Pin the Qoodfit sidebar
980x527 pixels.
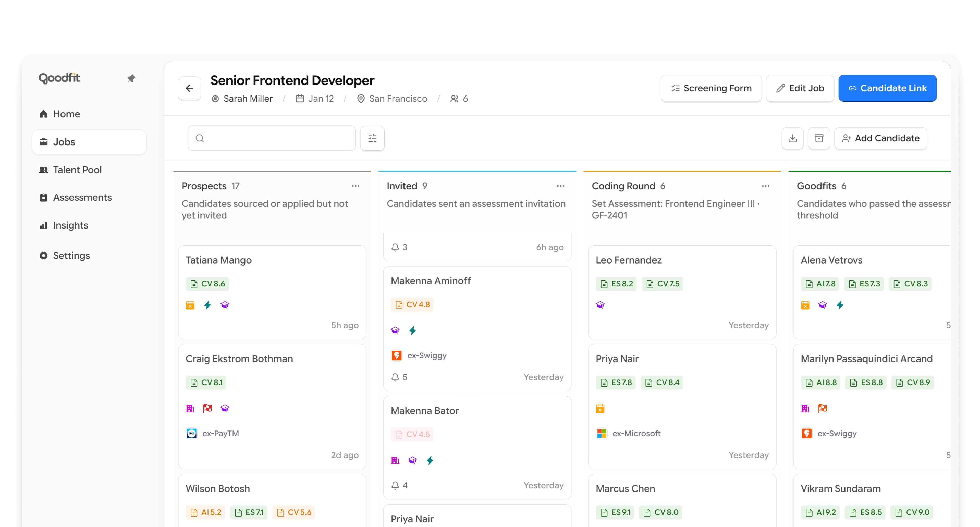[132, 78]
